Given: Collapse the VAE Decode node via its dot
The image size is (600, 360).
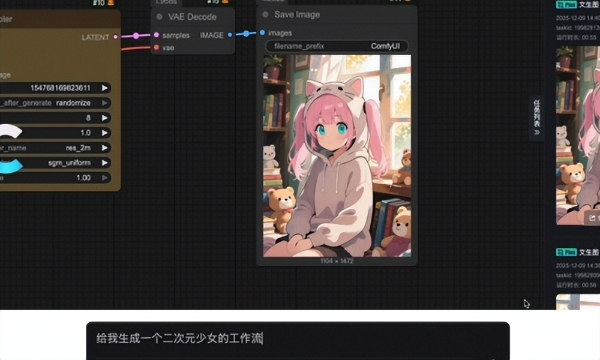Looking at the screenshot, I should pos(160,17).
